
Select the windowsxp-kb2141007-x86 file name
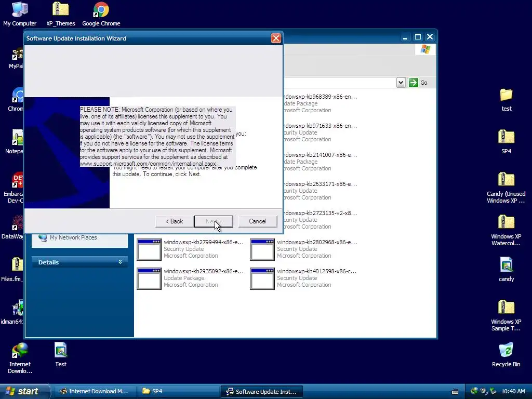(x=320, y=155)
